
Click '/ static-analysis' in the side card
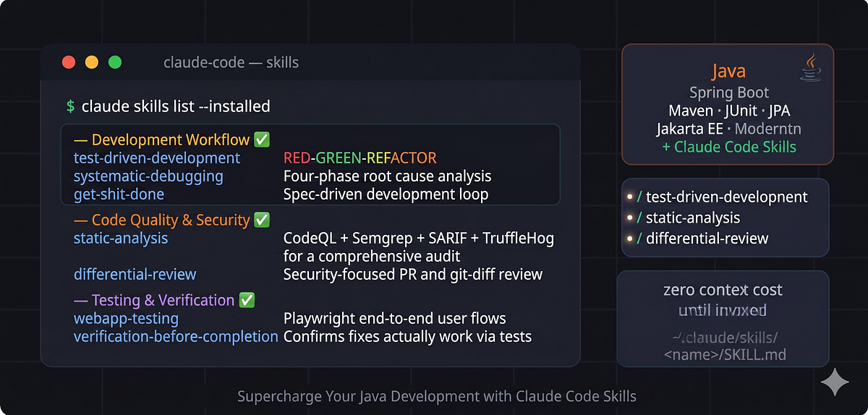pos(689,217)
